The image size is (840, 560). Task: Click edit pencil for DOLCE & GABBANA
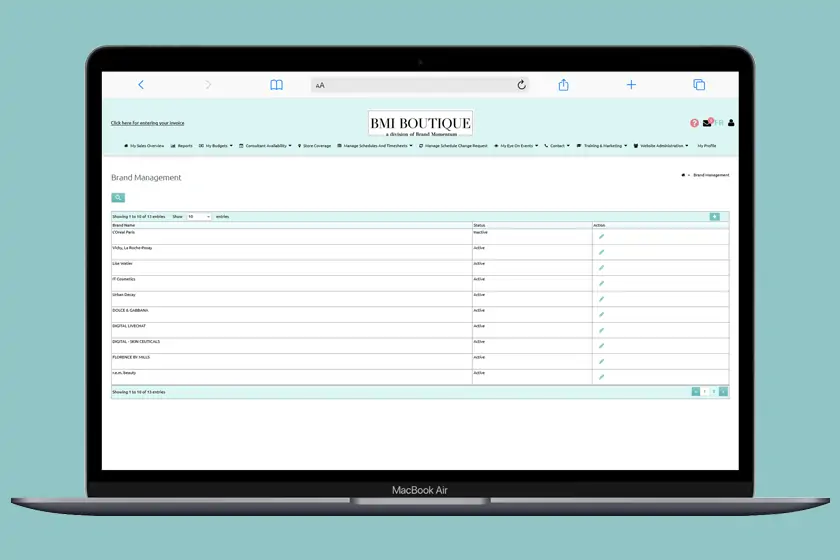click(x=601, y=315)
